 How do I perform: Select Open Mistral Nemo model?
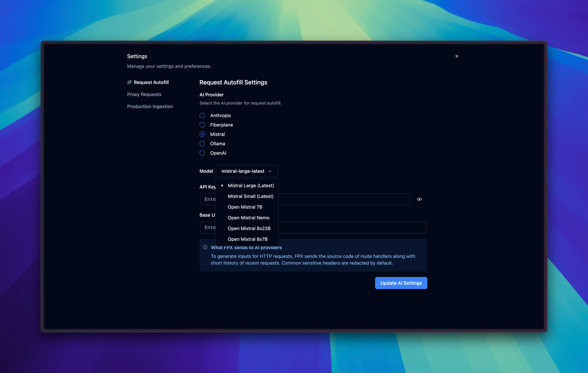pos(248,218)
